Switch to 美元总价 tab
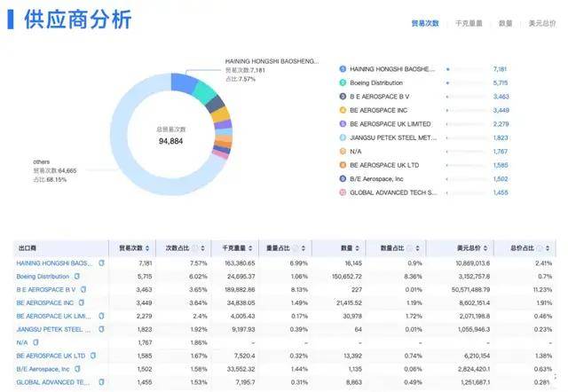 pyautogui.click(x=542, y=24)
